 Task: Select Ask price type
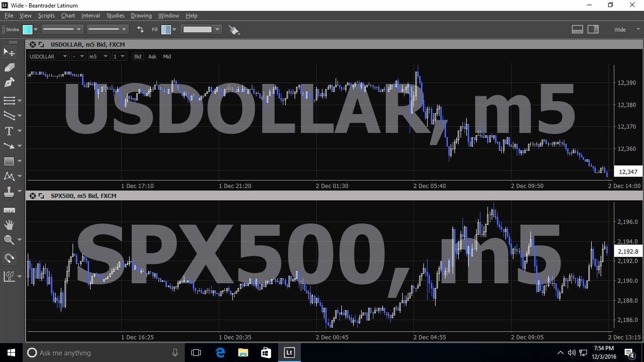click(152, 57)
